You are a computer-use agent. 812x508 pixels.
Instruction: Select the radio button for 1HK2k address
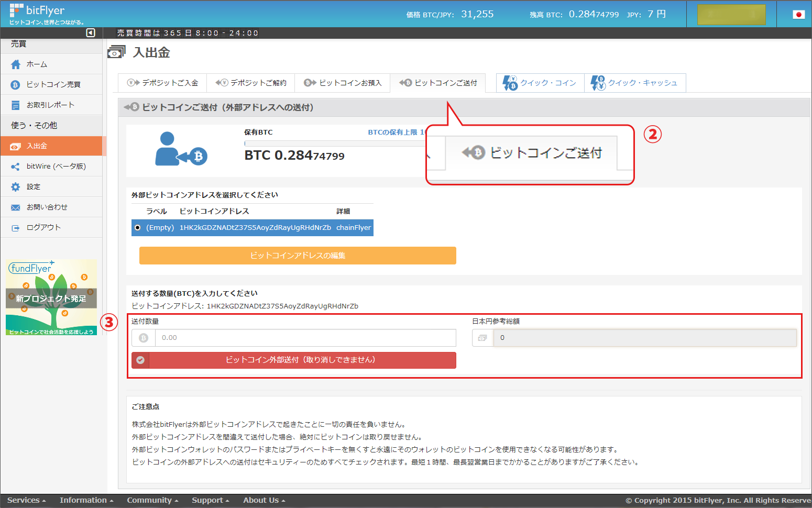(x=138, y=228)
